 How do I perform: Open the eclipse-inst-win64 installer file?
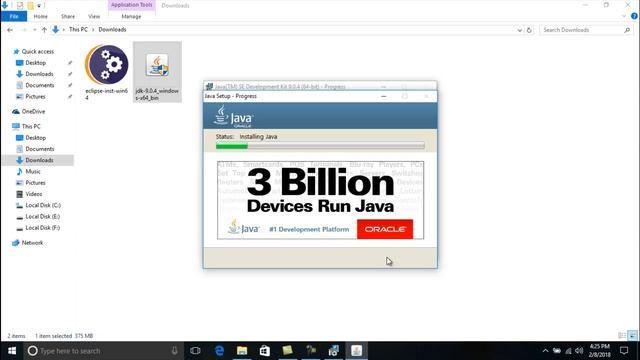tap(107, 72)
